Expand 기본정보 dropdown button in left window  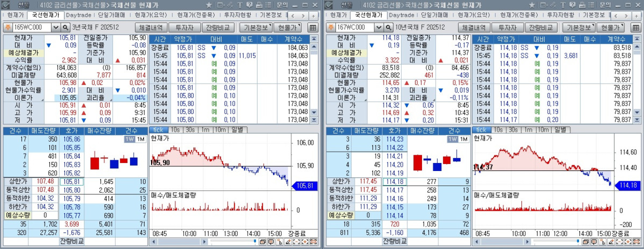pyautogui.click(x=256, y=27)
